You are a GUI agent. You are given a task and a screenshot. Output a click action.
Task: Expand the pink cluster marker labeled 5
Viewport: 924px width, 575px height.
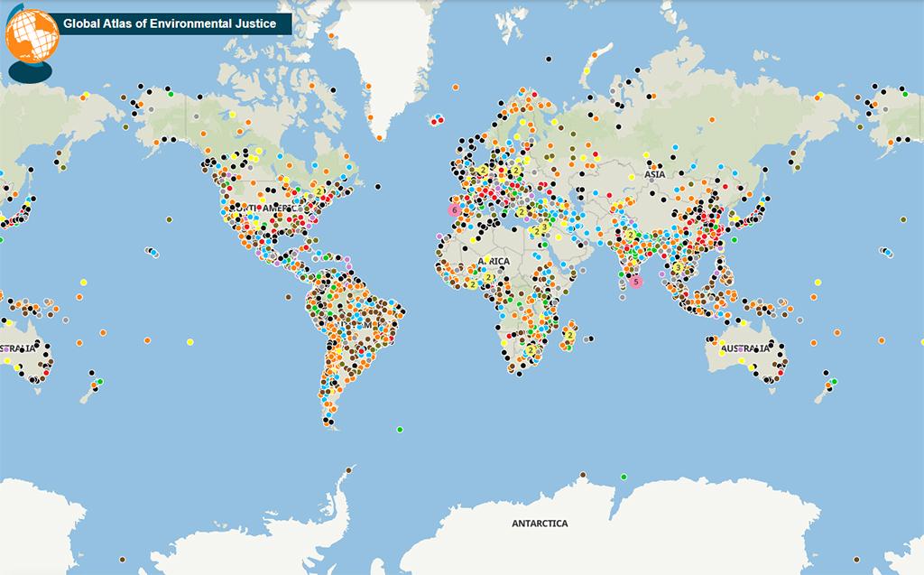click(x=636, y=282)
